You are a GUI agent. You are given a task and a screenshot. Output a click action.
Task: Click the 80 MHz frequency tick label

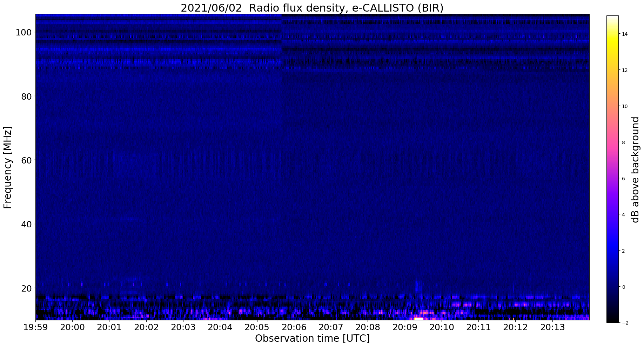click(26, 96)
